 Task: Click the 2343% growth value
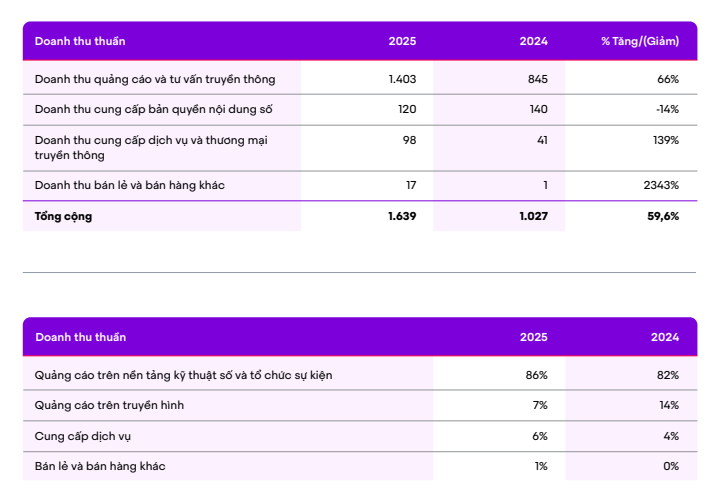click(661, 185)
